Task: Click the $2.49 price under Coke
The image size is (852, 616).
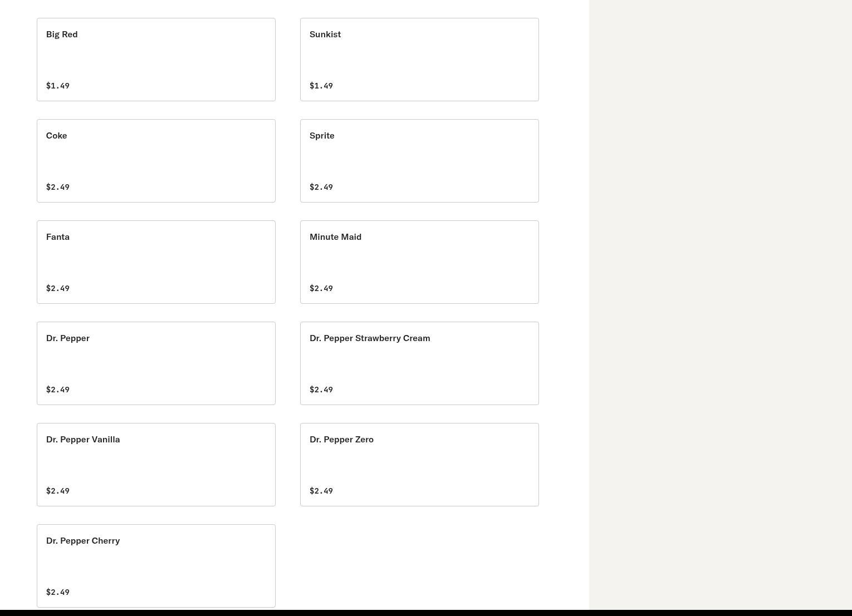Action: tap(58, 187)
